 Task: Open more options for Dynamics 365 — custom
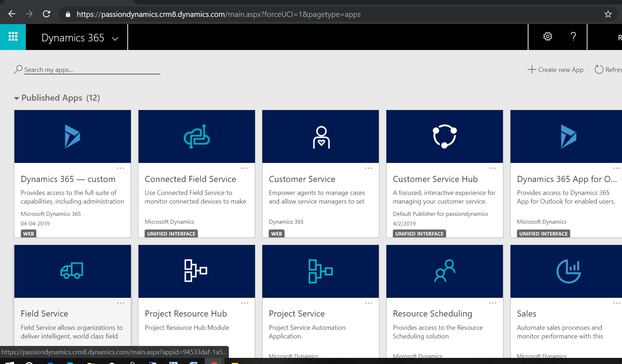click(x=121, y=168)
